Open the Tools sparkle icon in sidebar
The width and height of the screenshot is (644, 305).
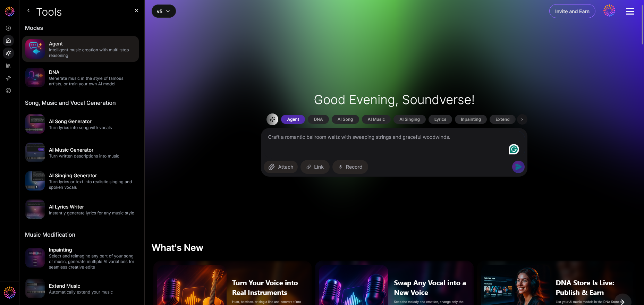tap(8, 53)
